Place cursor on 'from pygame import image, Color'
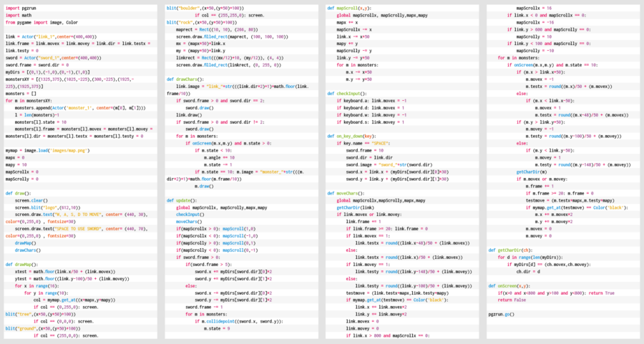Screen dimensions: 644x344 tap(42, 23)
